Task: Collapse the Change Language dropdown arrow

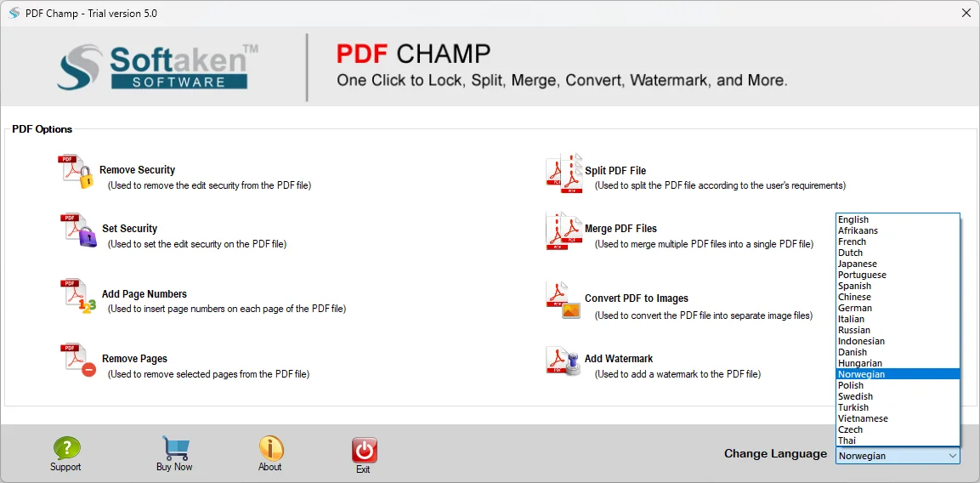Action: [953, 456]
